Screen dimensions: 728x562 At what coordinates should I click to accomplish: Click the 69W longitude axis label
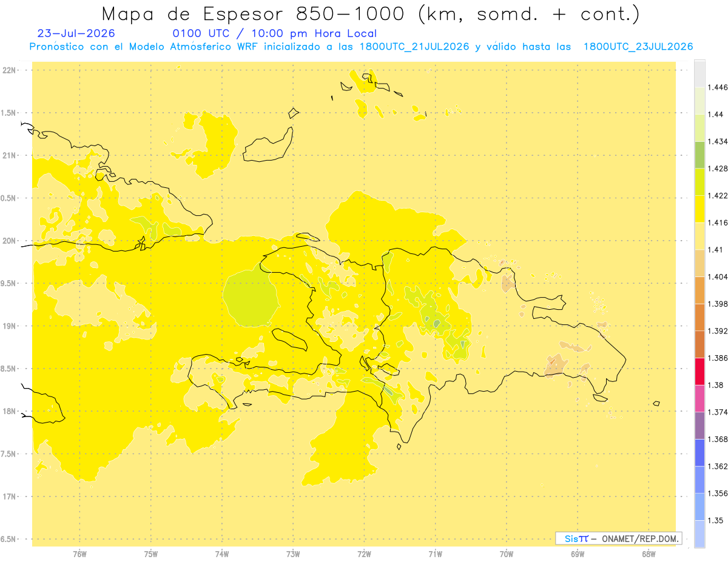click(x=577, y=554)
